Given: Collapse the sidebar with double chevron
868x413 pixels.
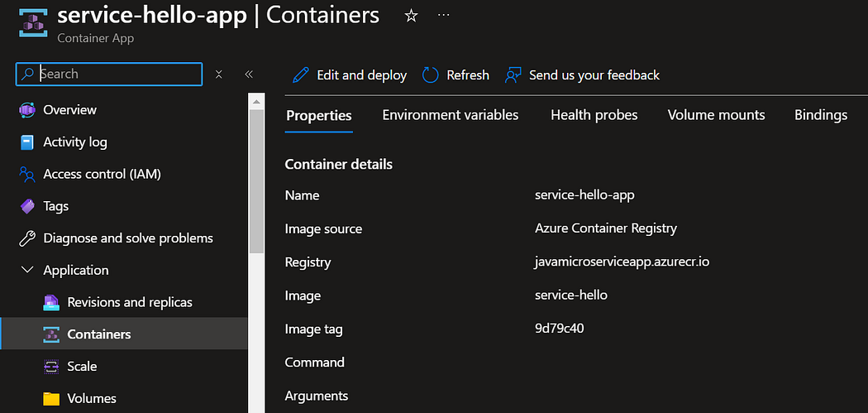Looking at the screenshot, I should [249, 74].
